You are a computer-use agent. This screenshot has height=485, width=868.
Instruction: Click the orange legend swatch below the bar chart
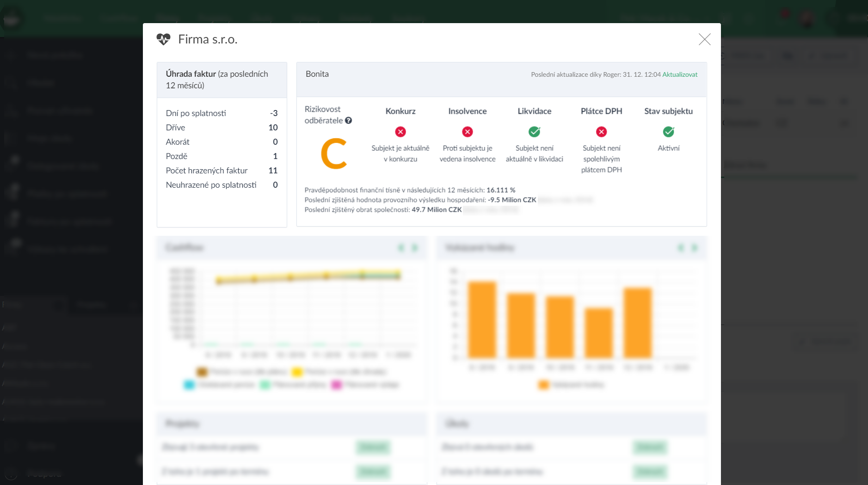543,385
